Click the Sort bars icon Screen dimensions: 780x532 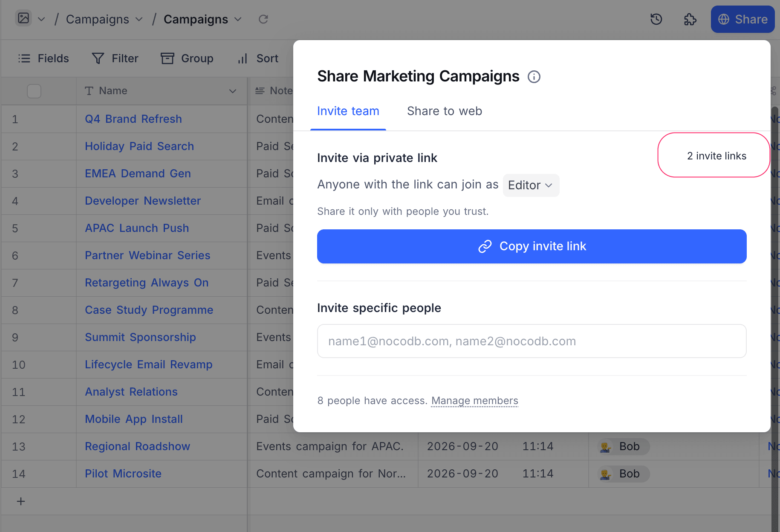click(243, 58)
